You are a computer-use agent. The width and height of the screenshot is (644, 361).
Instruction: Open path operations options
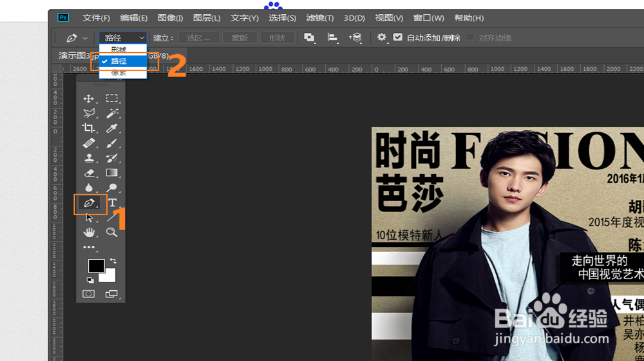click(309, 38)
